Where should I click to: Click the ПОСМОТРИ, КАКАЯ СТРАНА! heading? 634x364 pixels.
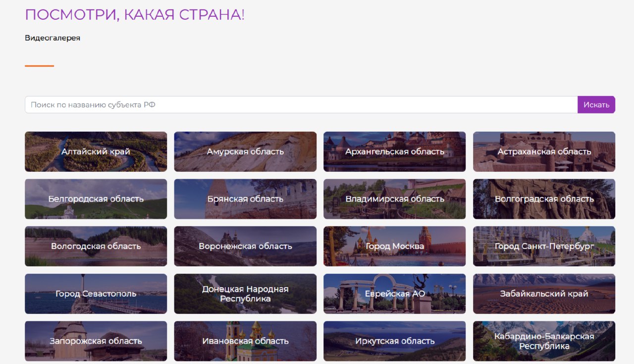click(x=135, y=15)
